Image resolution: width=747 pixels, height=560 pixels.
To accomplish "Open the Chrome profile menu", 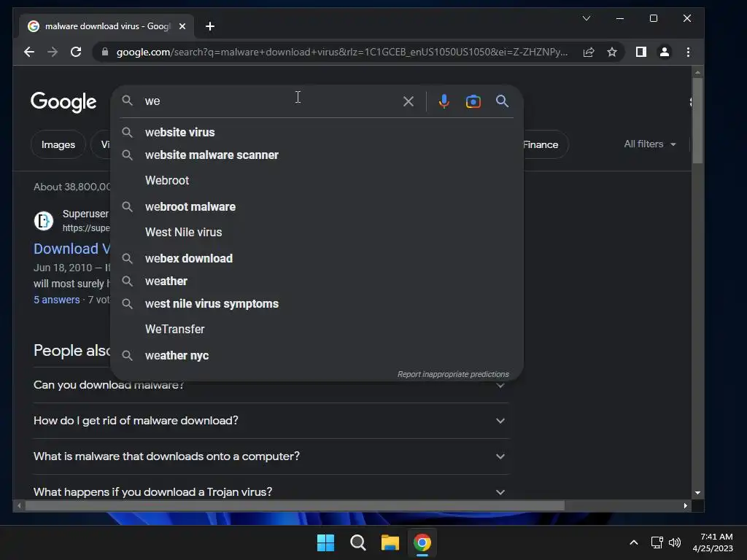I will click(665, 52).
